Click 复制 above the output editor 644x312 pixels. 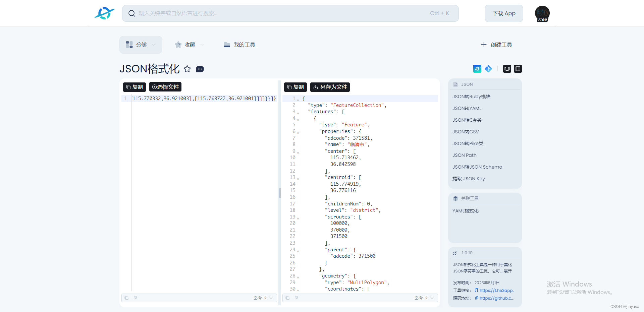(296, 87)
